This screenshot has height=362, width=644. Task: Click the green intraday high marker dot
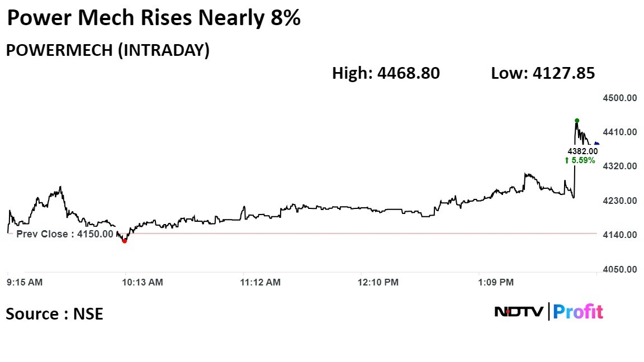click(577, 121)
